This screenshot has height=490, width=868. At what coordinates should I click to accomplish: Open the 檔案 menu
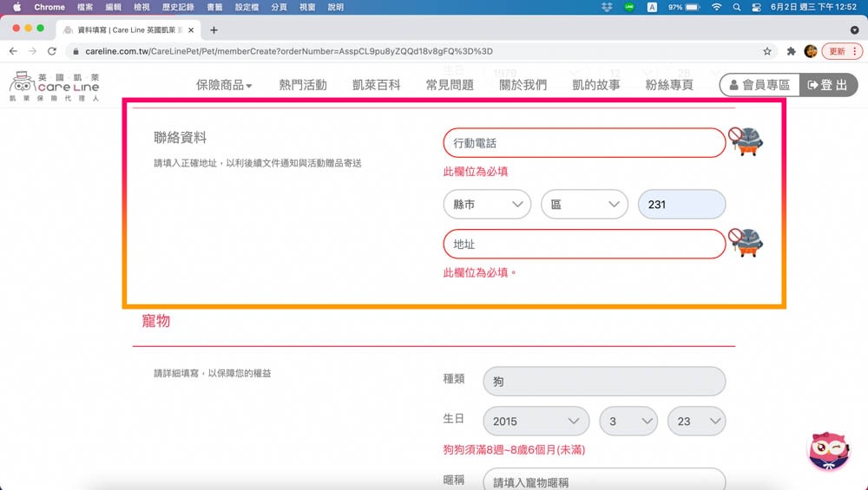pos(85,7)
